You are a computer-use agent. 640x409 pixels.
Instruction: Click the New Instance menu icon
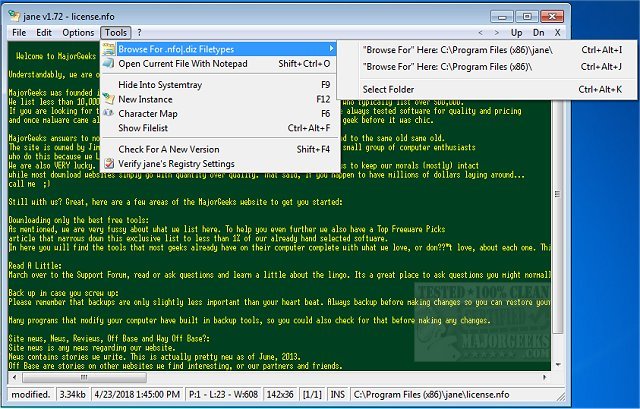[x=108, y=99]
